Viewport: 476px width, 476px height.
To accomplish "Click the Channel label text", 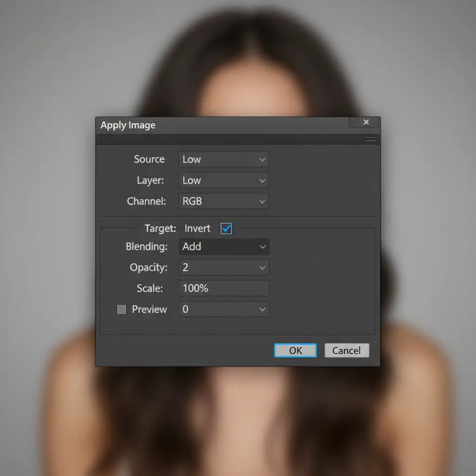I will 146,201.
